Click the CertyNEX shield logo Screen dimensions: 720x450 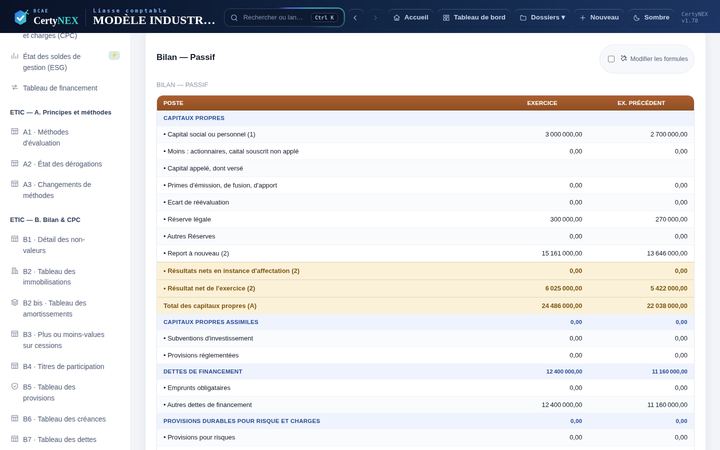click(x=21, y=17)
